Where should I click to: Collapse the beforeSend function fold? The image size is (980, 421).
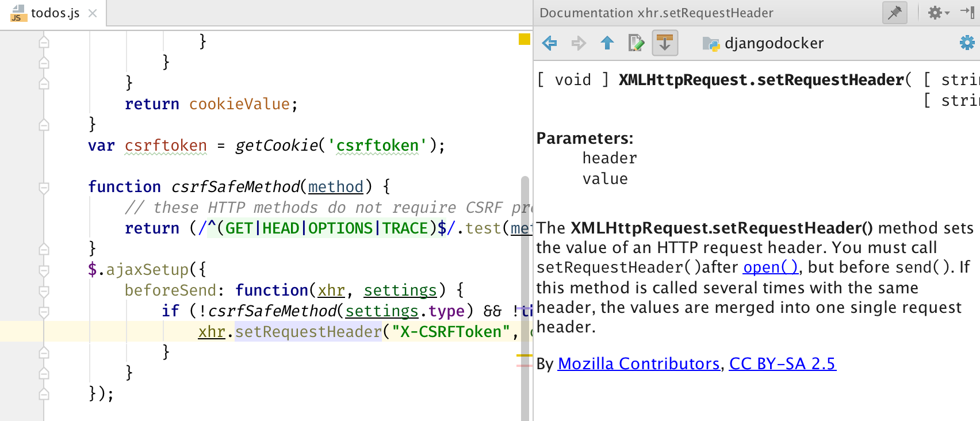point(44,291)
